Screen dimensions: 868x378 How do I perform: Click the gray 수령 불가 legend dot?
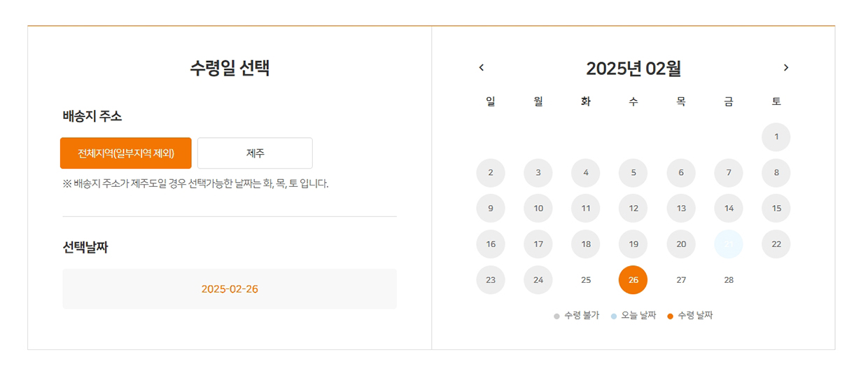[556, 316]
